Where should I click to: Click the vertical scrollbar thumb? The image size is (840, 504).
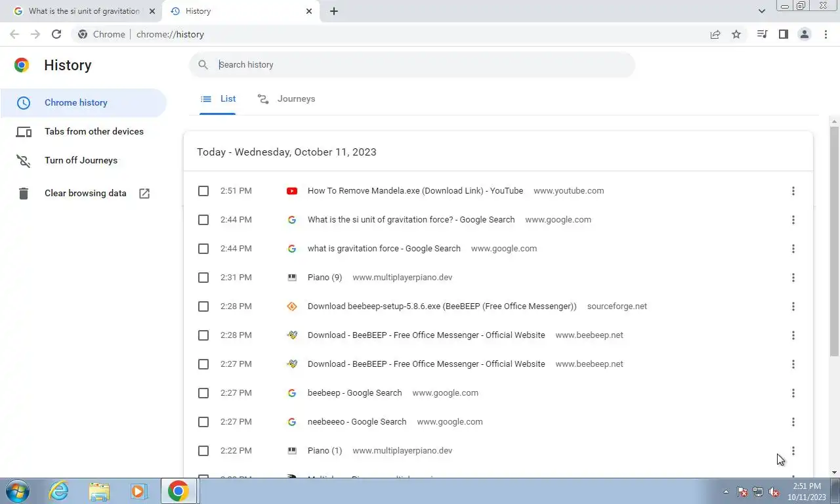(x=834, y=241)
